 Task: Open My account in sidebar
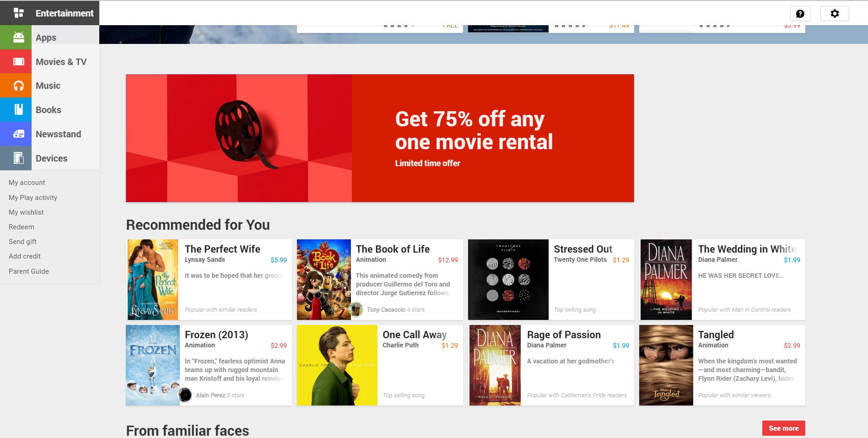coord(27,183)
